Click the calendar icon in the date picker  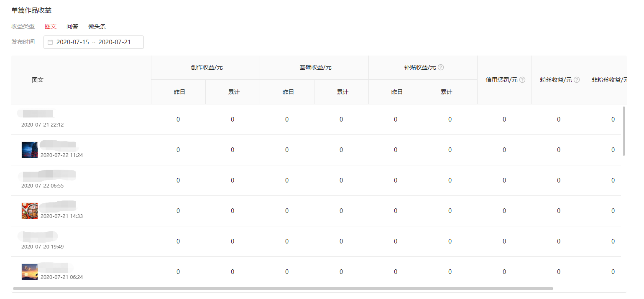point(50,42)
